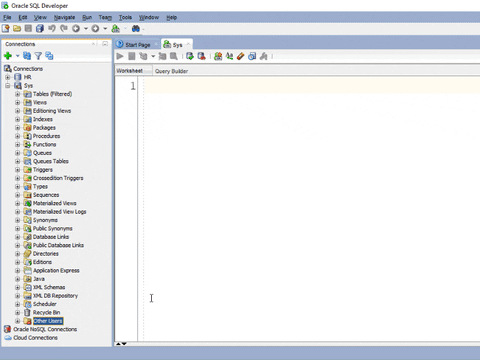480x360 pixels.
Task: Click the Forward navigation circle icon
Action: pos(95,29)
